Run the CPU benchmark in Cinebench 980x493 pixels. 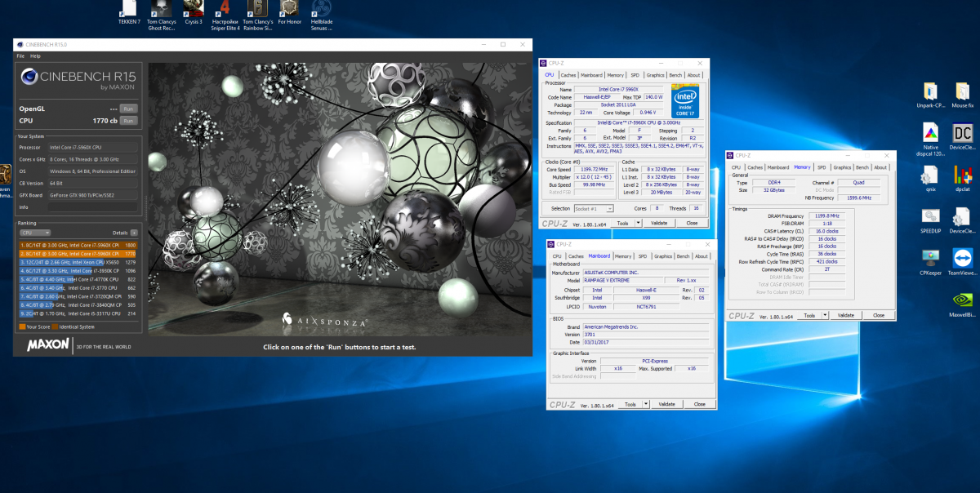click(128, 121)
